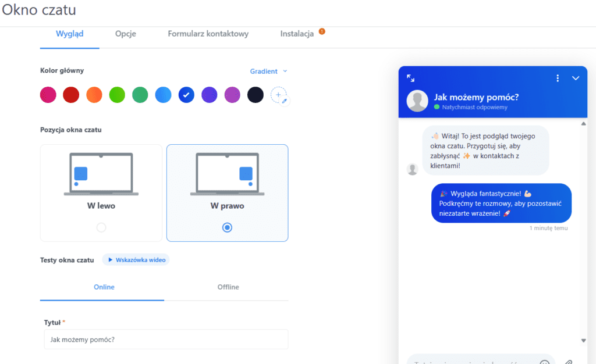The height and width of the screenshot is (364, 596).
Task: Open the Formularz kontaktowy tab
Action: (x=208, y=34)
